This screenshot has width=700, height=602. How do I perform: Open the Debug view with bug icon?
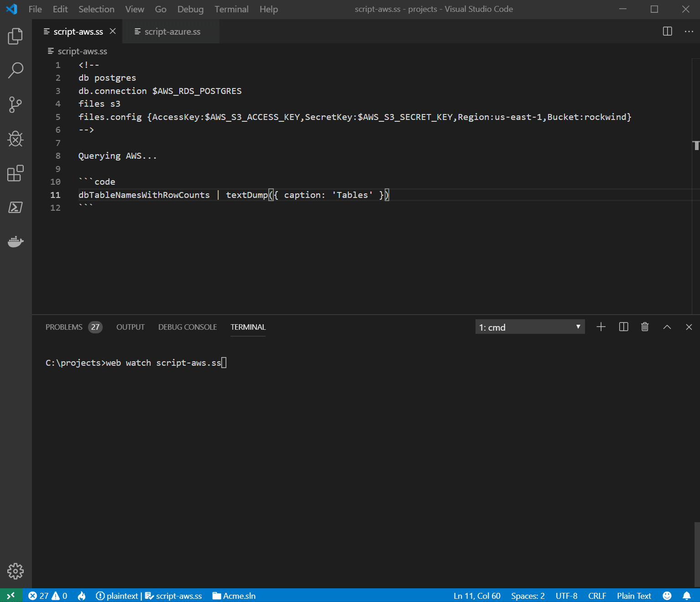tap(16, 139)
